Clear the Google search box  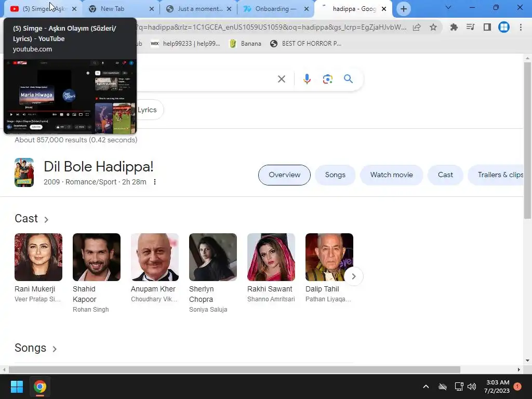(281, 79)
